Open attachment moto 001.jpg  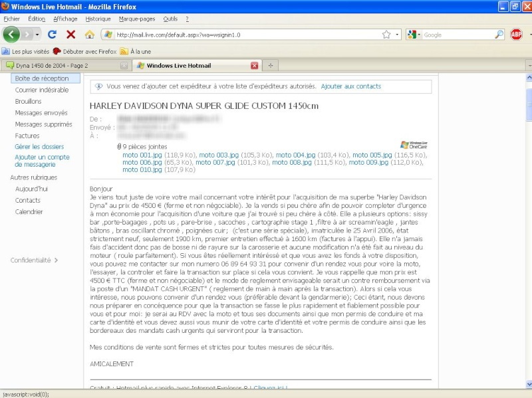pyautogui.click(x=142, y=155)
